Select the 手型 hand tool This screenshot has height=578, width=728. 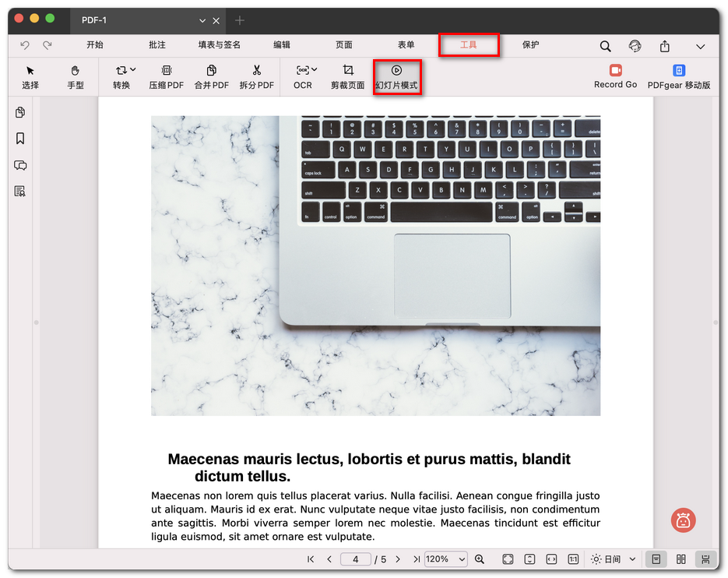76,76
